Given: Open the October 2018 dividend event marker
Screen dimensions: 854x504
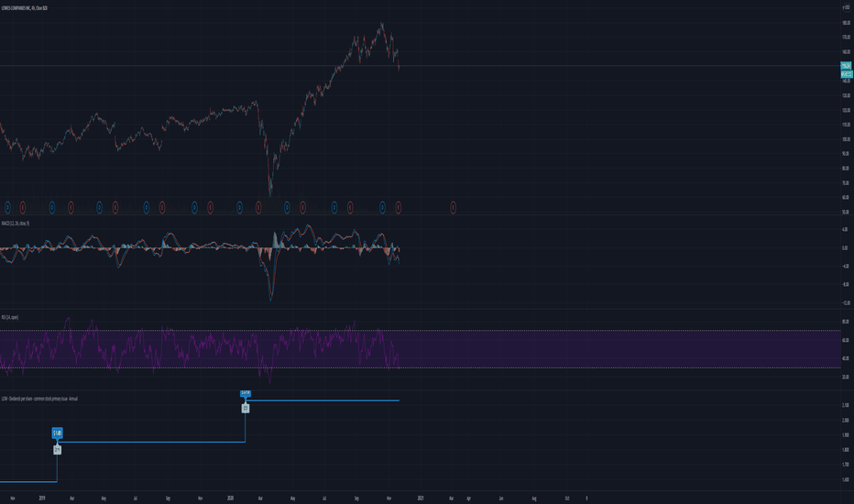Looking at the screenshot, I should (7, 207).
